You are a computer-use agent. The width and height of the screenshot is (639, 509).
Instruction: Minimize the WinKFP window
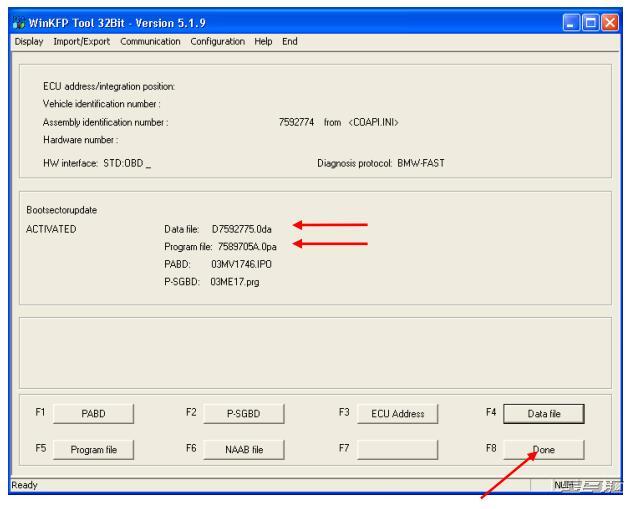[x=571, y=22]
